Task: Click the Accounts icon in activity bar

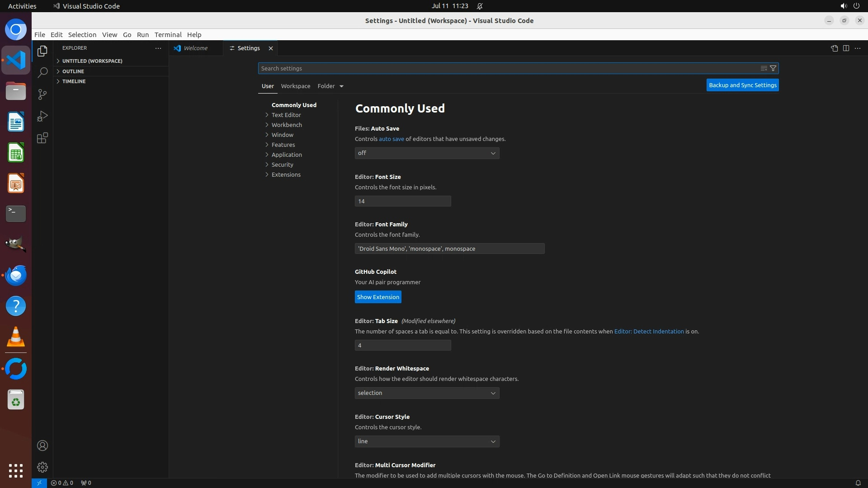Action: (42, 446)
